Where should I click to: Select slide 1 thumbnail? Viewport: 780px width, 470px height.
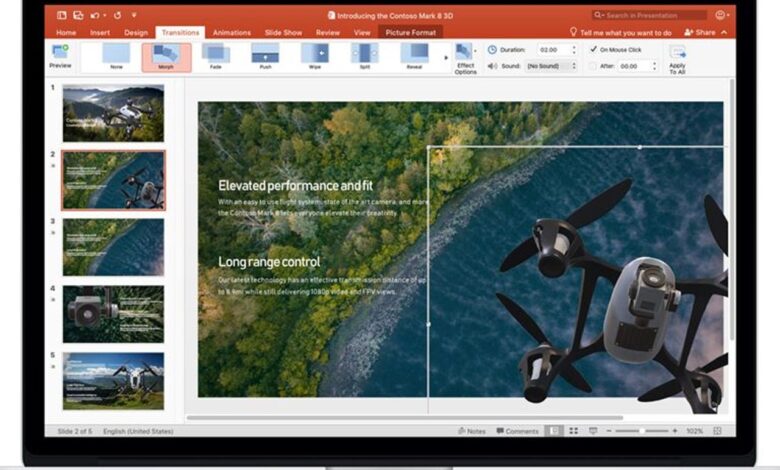(113, 113)
